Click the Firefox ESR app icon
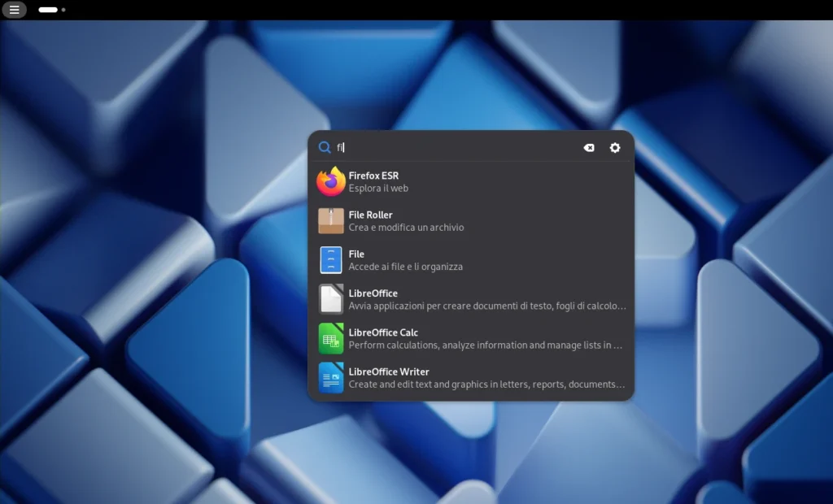This screenshot has height=504, width=833. tap(330, 181)
